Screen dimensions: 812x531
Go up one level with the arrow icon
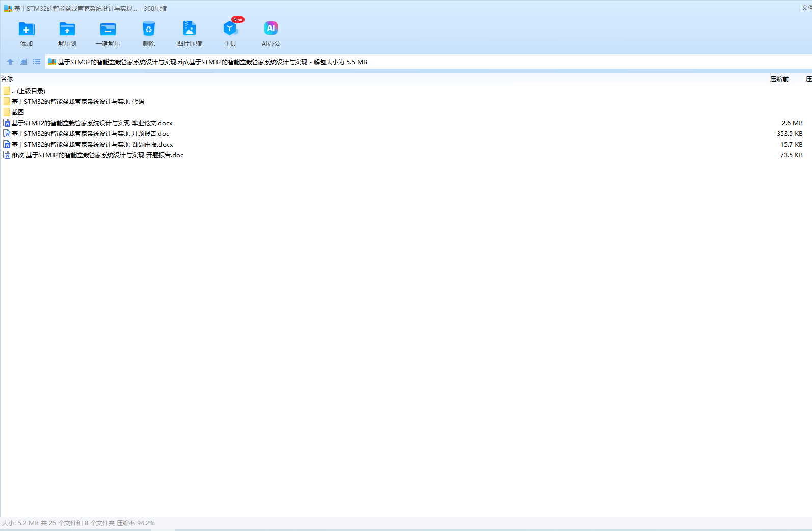[x=10, y=62]
